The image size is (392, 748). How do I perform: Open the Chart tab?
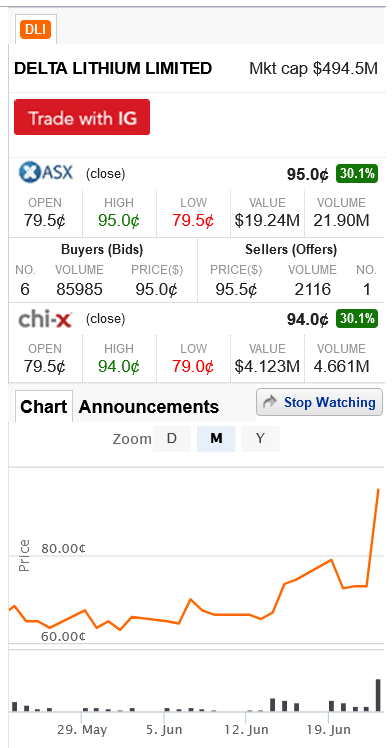pyautogui.click(x=44, y=407)
